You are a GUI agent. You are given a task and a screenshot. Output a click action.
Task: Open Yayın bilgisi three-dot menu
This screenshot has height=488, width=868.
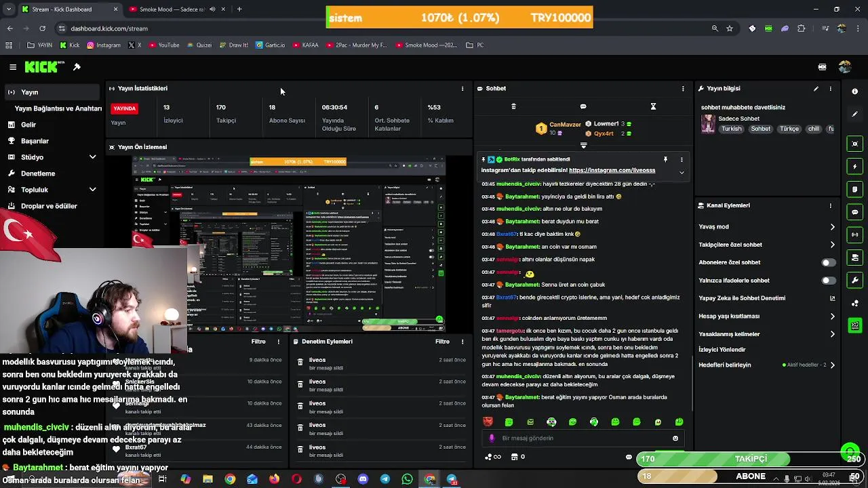tap(830, 89)
